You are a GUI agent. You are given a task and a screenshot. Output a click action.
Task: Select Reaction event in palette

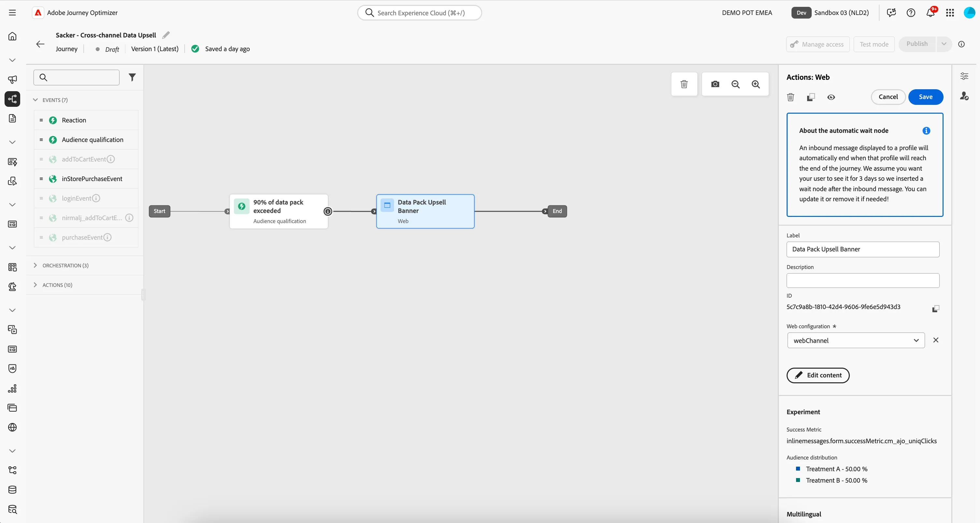(x=86, y=120)
